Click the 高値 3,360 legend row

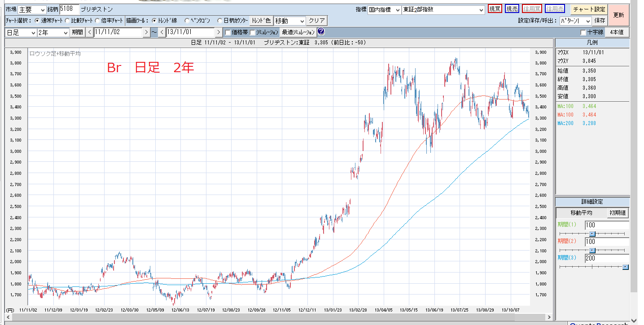(x=577, y=87)
